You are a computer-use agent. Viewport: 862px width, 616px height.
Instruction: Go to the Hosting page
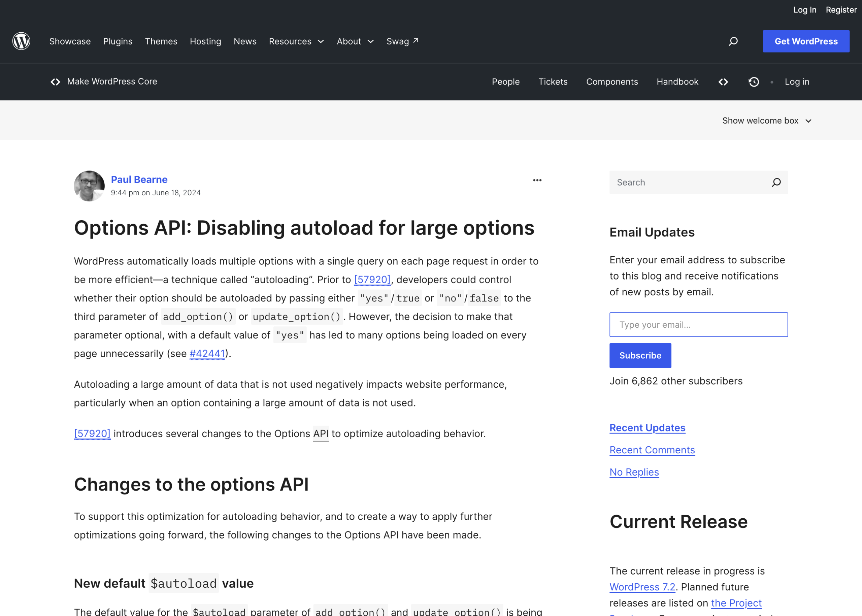click(205, 41)
